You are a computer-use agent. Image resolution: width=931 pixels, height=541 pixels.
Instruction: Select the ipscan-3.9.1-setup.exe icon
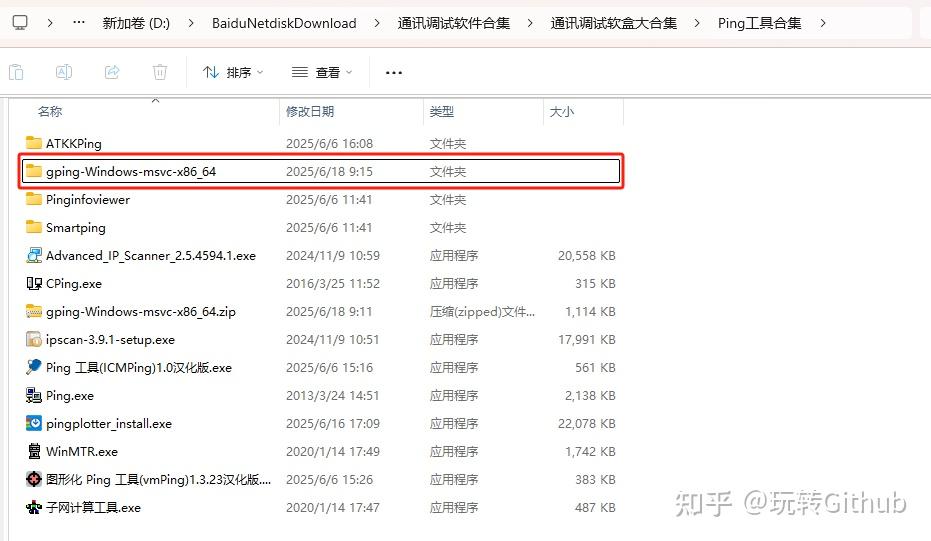pyautogui.click(x=34, y=339)
